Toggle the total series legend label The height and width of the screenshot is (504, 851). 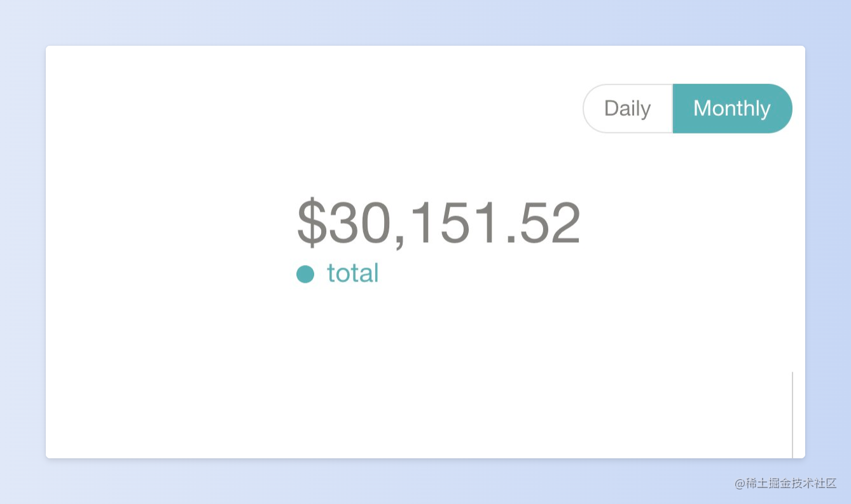point(352,273)
